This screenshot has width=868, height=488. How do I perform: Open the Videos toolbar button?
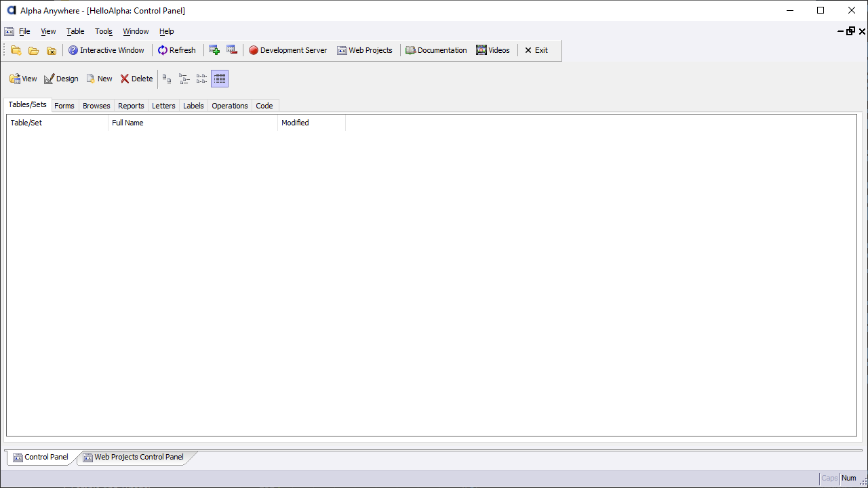(493, 50)
